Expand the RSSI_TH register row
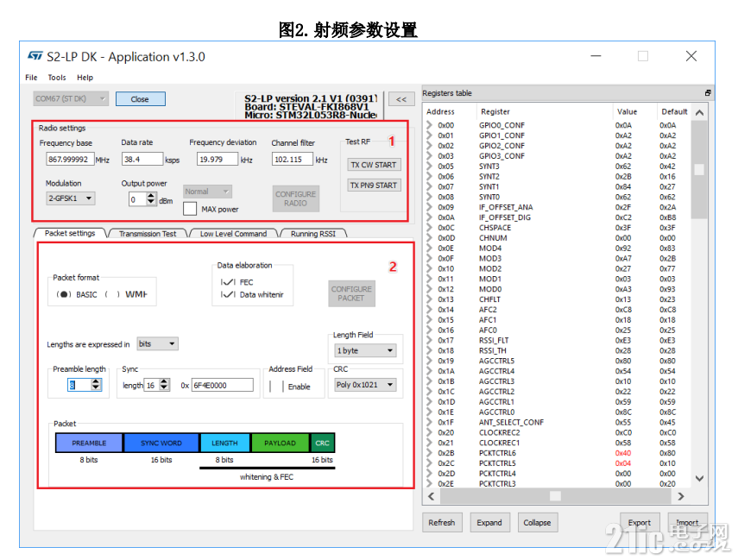 click(x=429, y=350)
